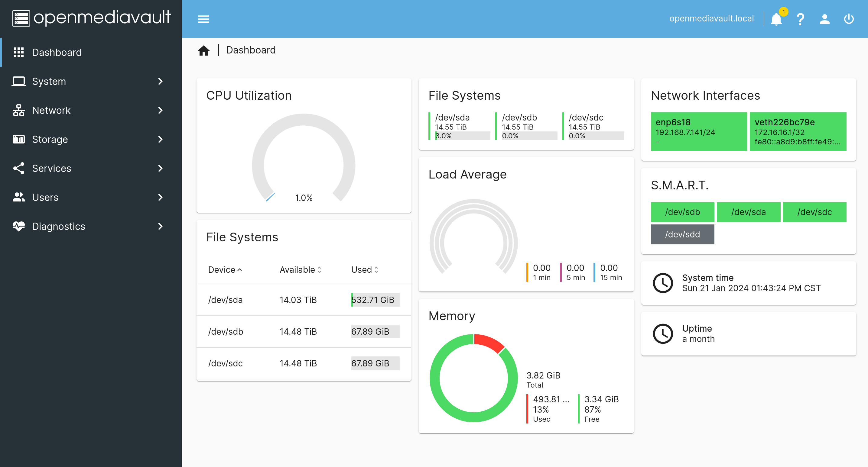Open the user account icon
The width and height of the screenshot is (868, 467).
click(x=824, y=19)
